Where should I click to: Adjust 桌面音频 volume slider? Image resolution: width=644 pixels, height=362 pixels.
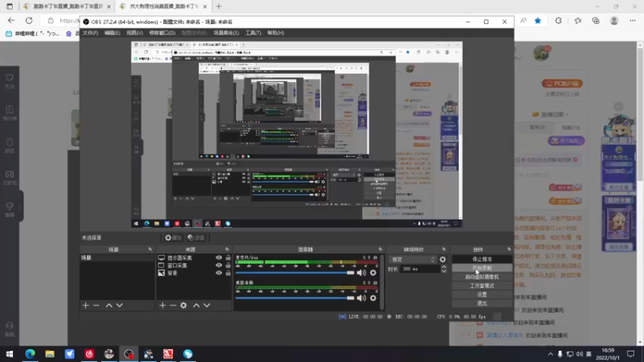click(x=295, y=298)
